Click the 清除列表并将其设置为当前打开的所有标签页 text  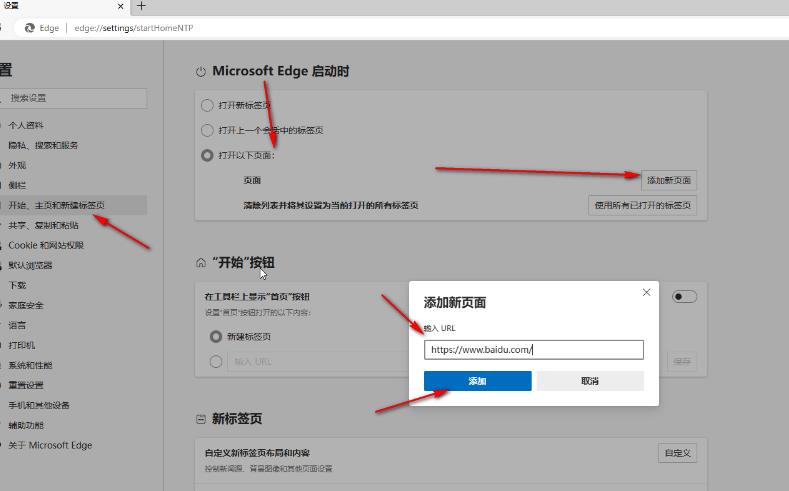click(331, 205)
